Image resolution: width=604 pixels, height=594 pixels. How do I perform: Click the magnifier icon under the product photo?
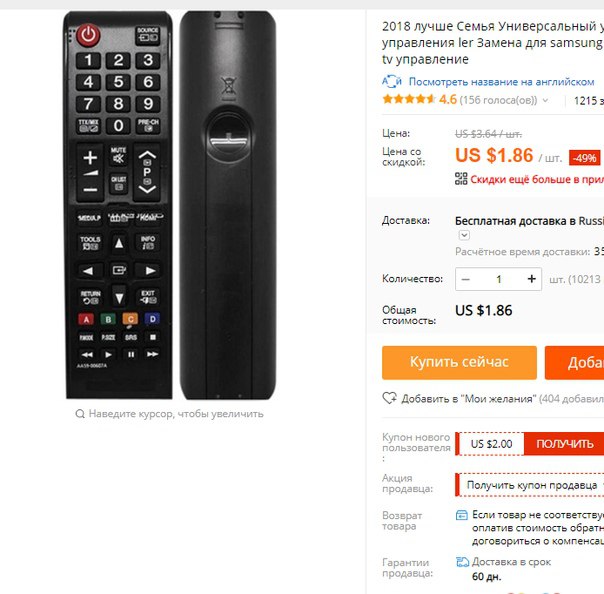coord(80,414)
